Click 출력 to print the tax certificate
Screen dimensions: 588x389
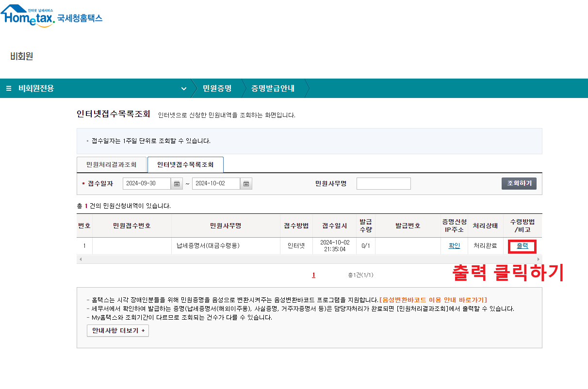point(522,246)
